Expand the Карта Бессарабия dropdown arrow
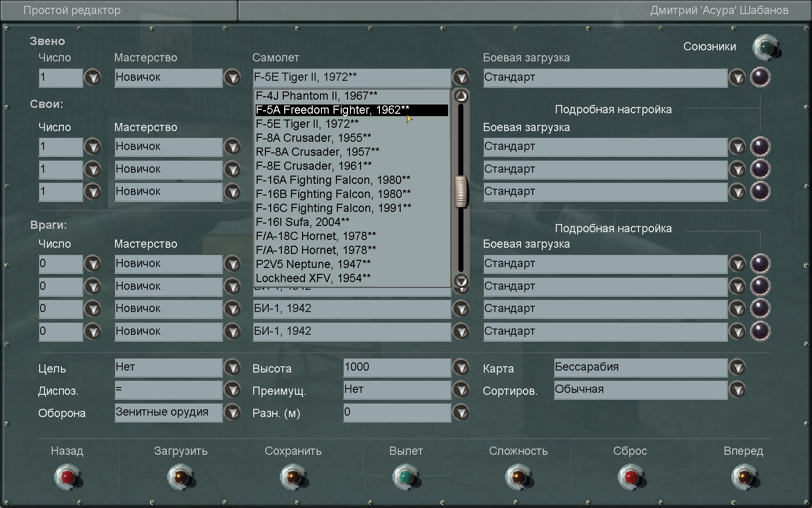Viewport: 812px width, 508px height. (x=738, y=367)
